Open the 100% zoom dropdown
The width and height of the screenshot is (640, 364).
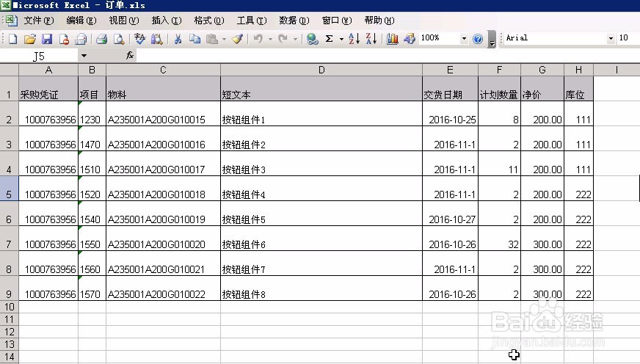(x=464, y=39)
